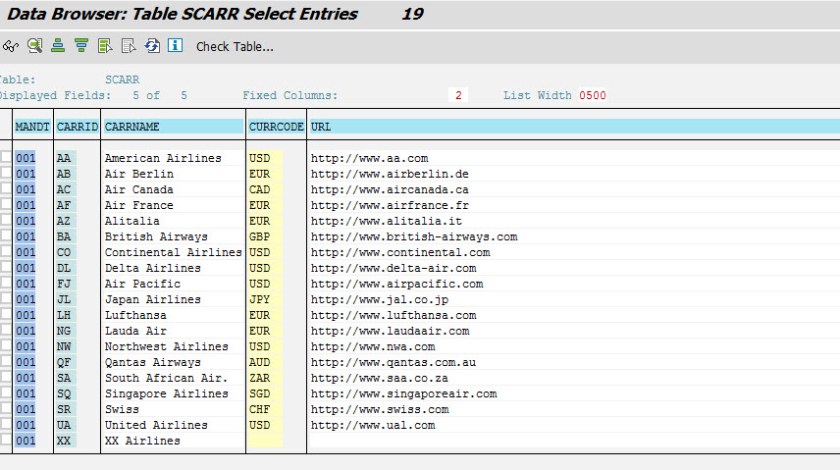Select the CARRID column header
Image resolution: width=840 pixels, height=470 pixels.
click(x=77, y=126)
